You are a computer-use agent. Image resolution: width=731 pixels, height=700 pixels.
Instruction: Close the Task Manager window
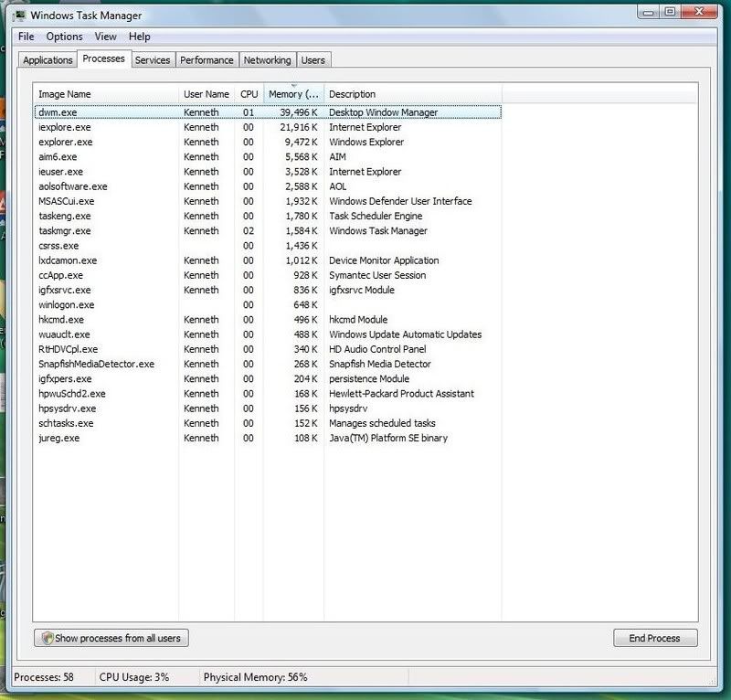click(x=699, y=12)
